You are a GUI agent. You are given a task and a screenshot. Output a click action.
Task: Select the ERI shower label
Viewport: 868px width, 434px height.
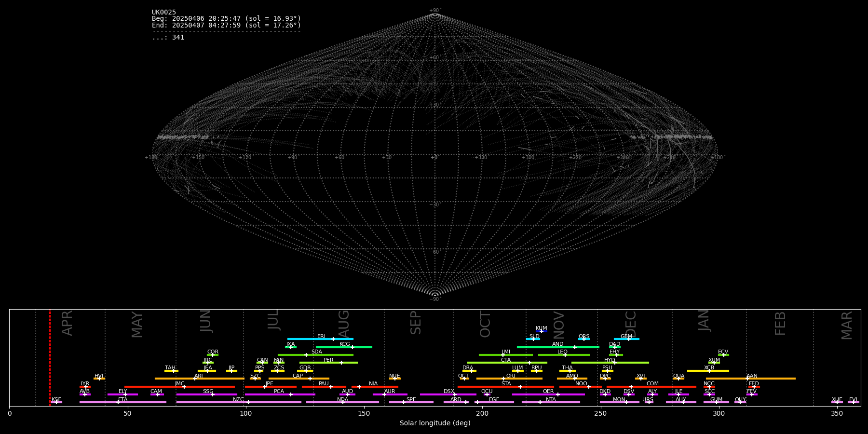click(322, 337)
